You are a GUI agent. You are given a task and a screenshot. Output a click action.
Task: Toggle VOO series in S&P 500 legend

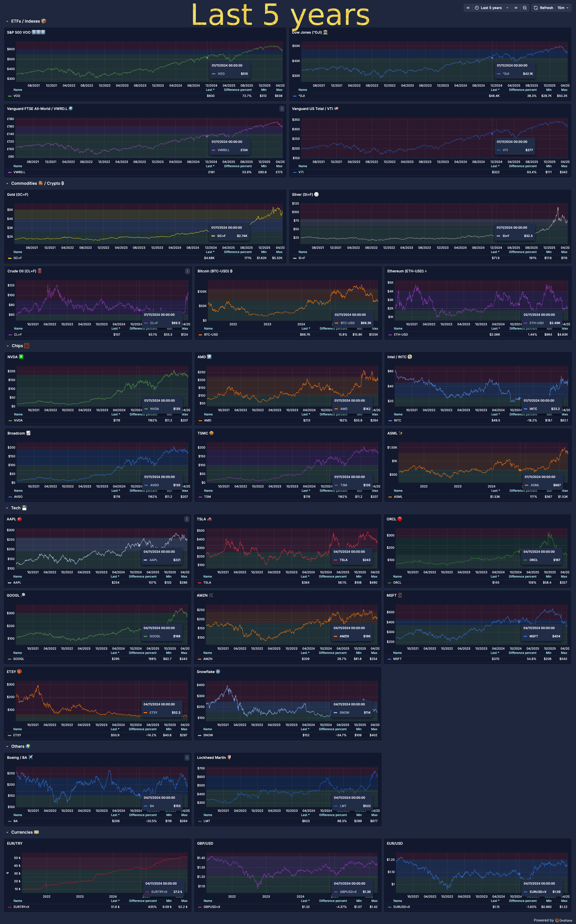tap(17, 96)
